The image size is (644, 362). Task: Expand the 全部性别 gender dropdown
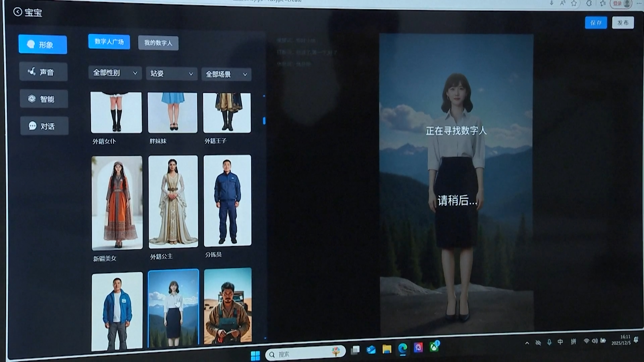click(115, 73)
